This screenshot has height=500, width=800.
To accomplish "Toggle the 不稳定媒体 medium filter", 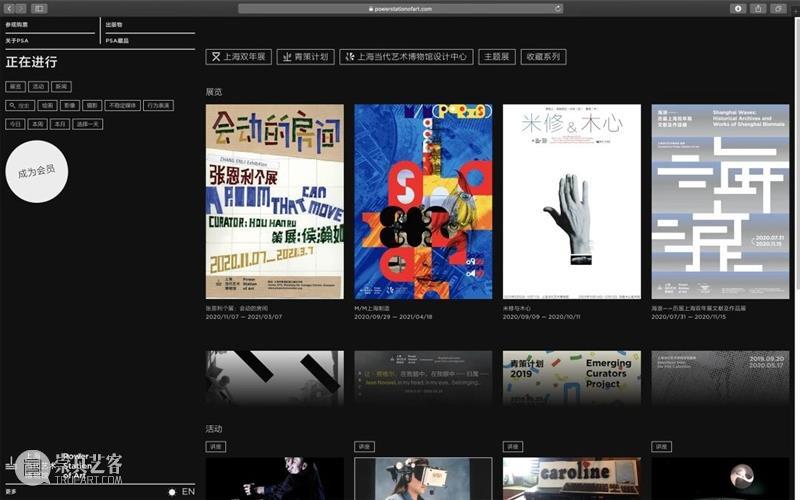I will click(122, 106).
